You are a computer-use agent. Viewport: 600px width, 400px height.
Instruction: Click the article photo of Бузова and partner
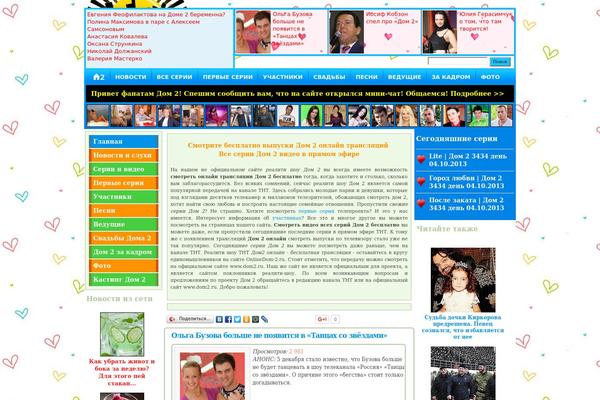[x=212, y=376]
